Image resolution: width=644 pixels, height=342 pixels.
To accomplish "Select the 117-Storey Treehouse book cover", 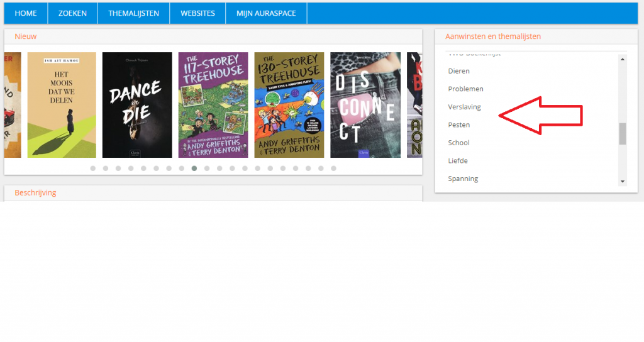I will (x=213, y=105).
